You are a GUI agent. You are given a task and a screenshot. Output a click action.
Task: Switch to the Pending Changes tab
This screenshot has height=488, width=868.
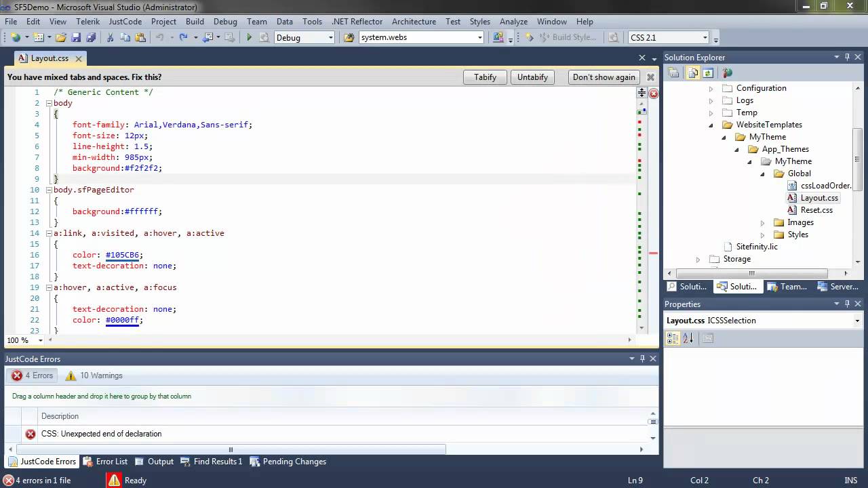coord(288,462)
